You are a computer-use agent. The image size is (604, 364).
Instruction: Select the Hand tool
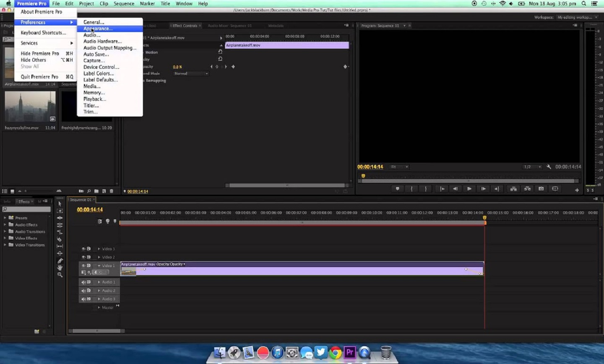60,268
